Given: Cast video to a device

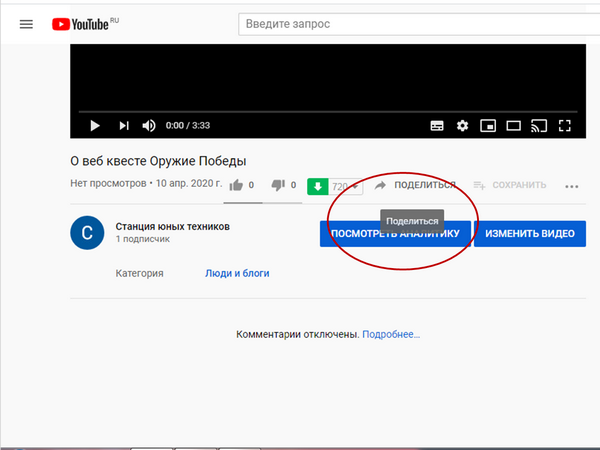Looking at the screenshot, I should (539, 126).
